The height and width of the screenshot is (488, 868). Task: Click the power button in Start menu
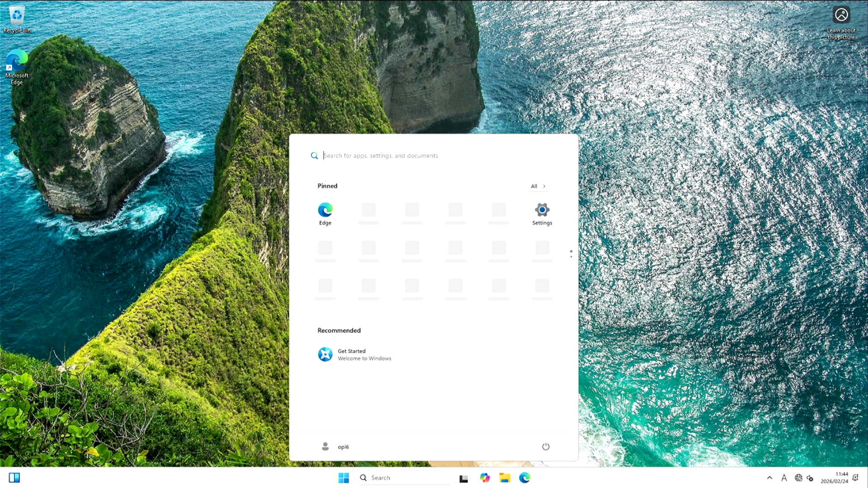[546, 446]
